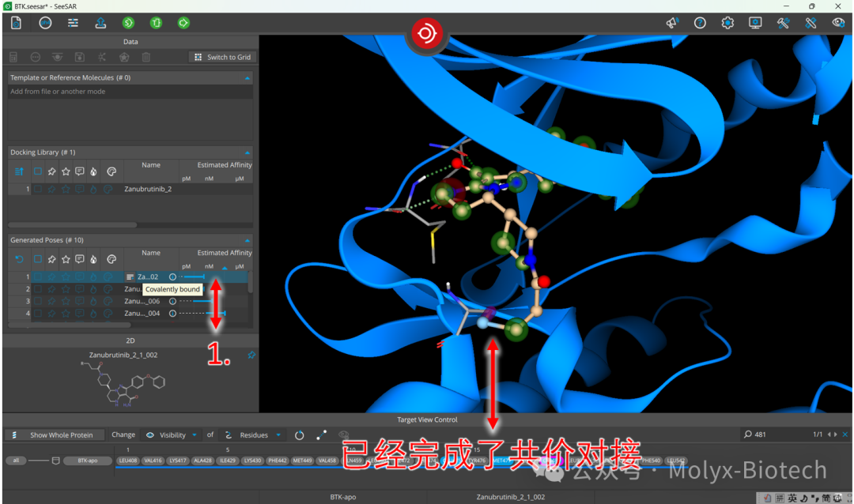This screenshot has height=504, width=854.
Task: Click the blue upload arrow mode icon
Action: pyautogui.click(x=100, y=23)
